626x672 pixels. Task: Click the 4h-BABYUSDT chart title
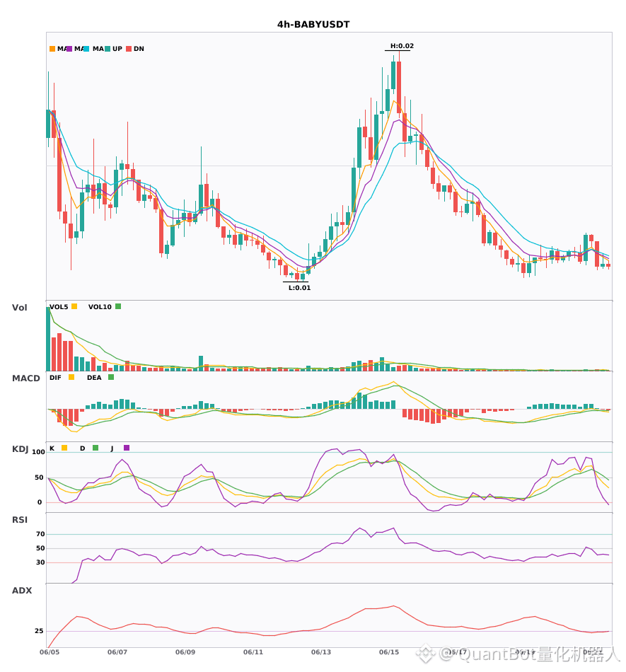[313, 25]
